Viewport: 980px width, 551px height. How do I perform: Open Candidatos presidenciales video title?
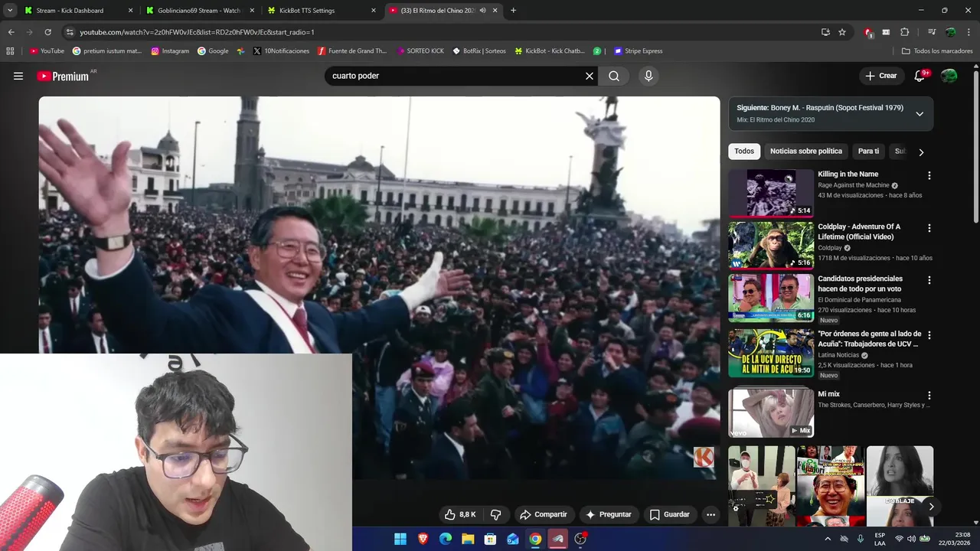860,284
